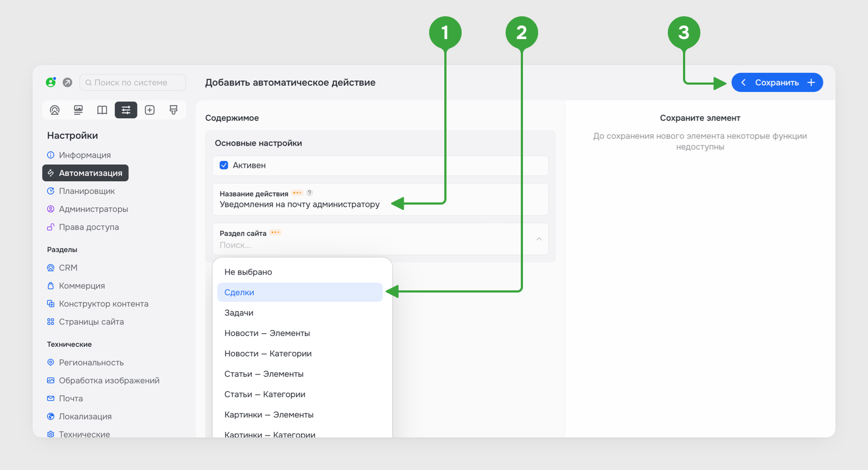Viewport: 868px width, 470px height.
Task: Pick Картинки — Элементы option
Action: tap(300, 415)
